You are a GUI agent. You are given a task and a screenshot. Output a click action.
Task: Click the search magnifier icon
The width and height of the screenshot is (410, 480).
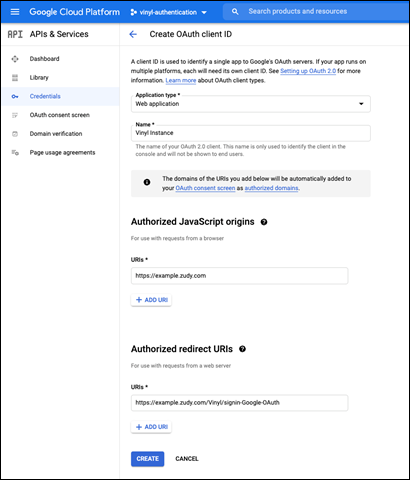coord(235,12)
